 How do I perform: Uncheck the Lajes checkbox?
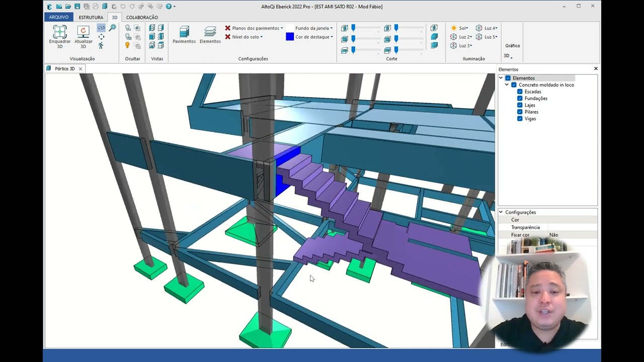click(520, 105)
